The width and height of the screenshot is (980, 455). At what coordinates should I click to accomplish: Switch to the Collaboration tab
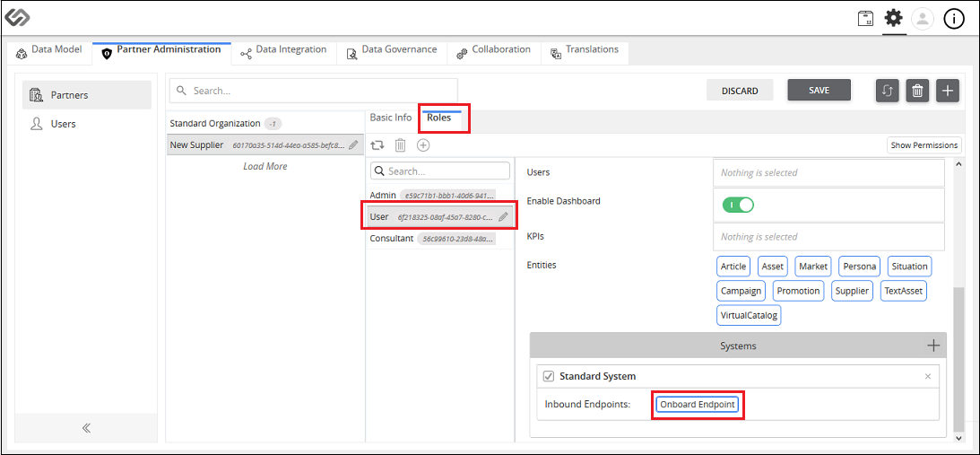[494, 53]
